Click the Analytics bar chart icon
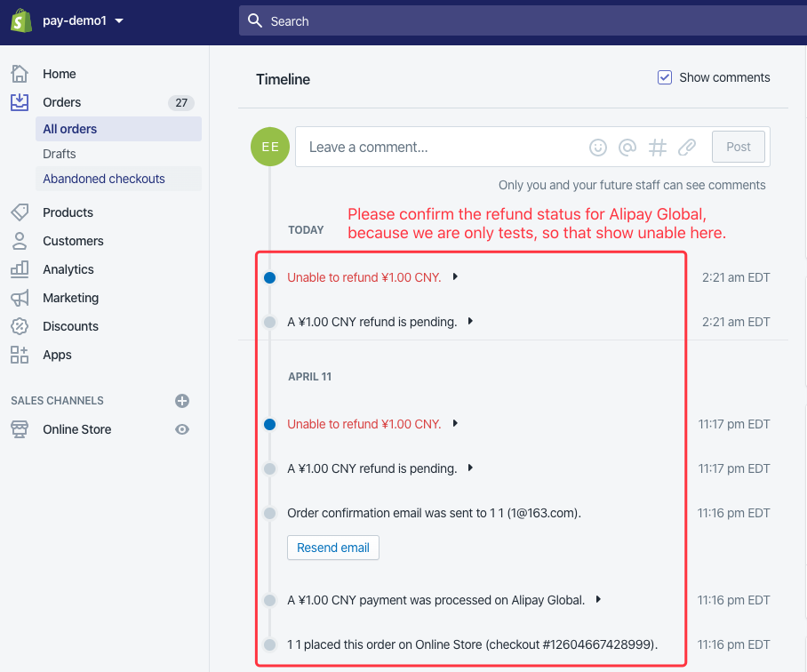 [20, 269]
